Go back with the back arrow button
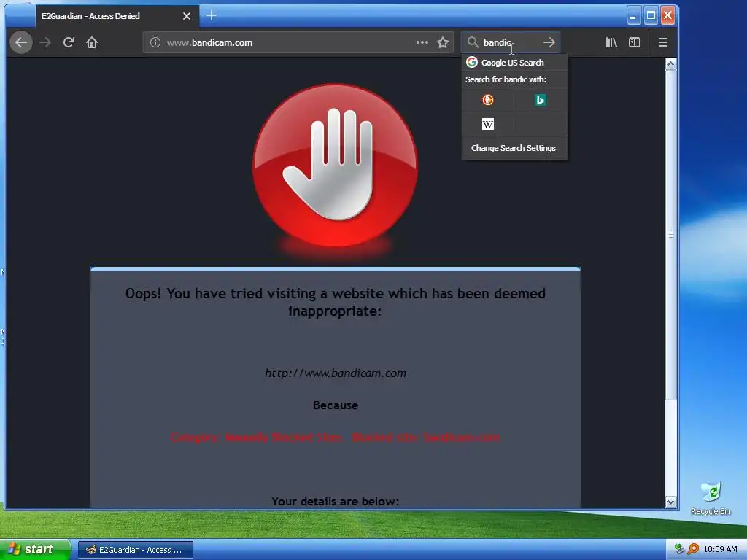747x560 pixels. pyautogui.click(x=21, y=42)
